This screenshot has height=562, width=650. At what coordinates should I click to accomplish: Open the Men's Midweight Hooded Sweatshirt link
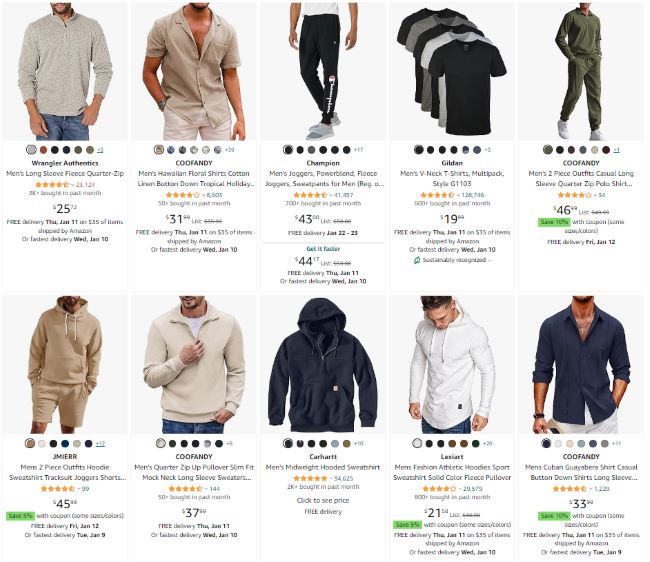point(323,467)
